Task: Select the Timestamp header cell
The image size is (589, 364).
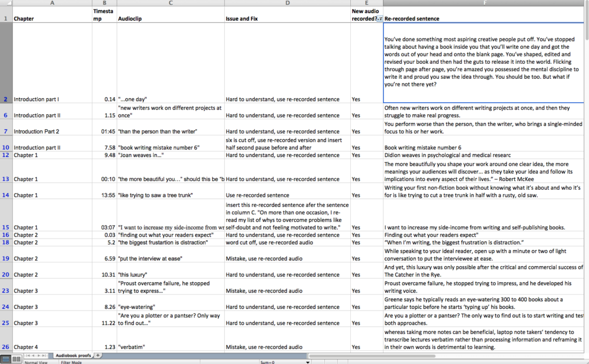Action: point(104,14)
